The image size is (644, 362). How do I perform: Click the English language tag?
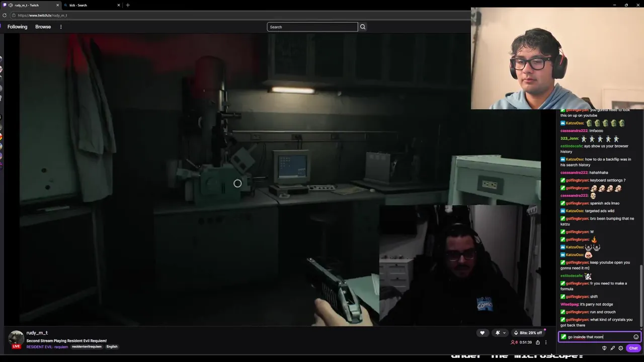(x=112, y=346)
